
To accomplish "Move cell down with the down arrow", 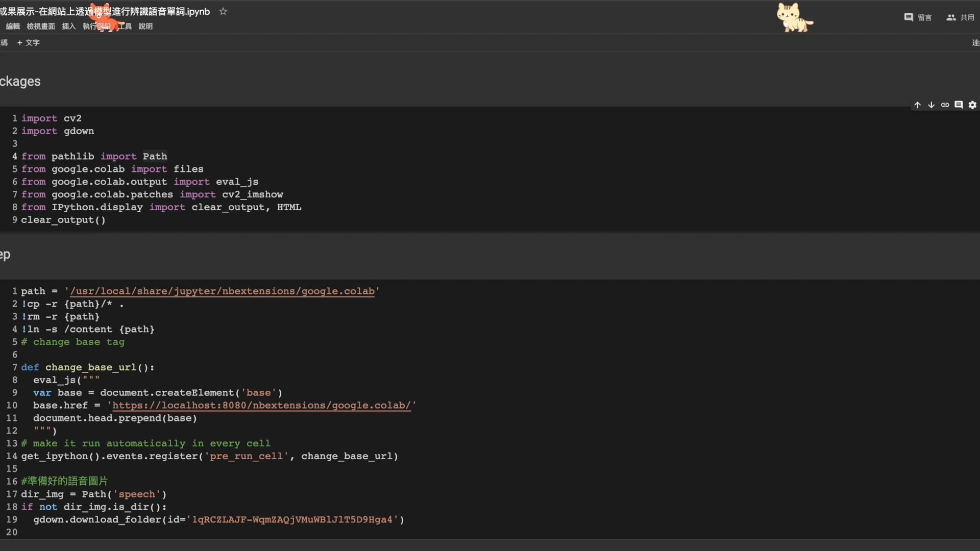I will [x=931, y=105].
